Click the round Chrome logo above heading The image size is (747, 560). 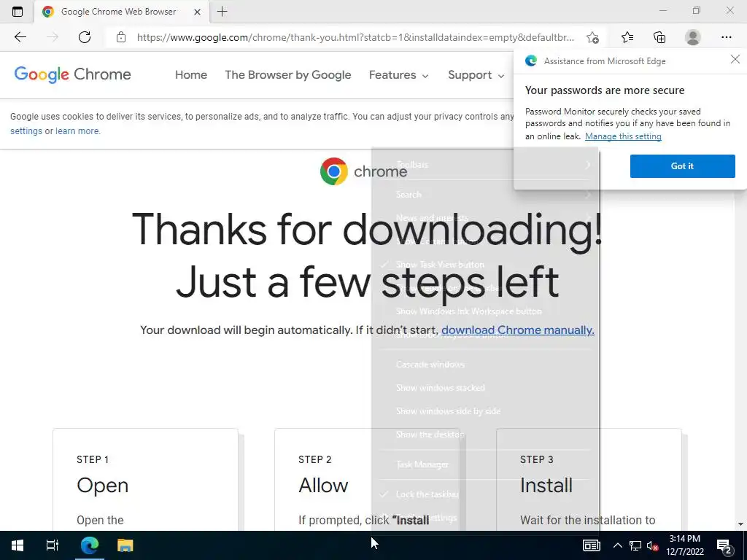point(334,171)
